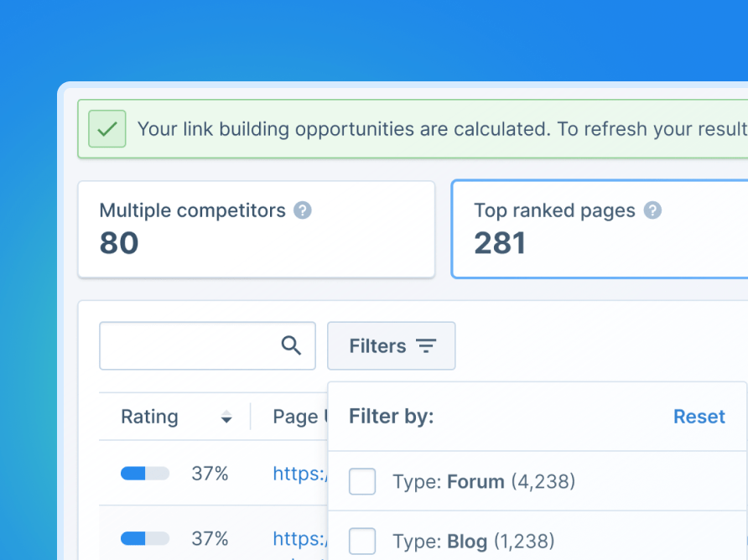Click the funnel icon inside the Filters button
The height and width of the screenshot is (560, 748).
[426, 345]
